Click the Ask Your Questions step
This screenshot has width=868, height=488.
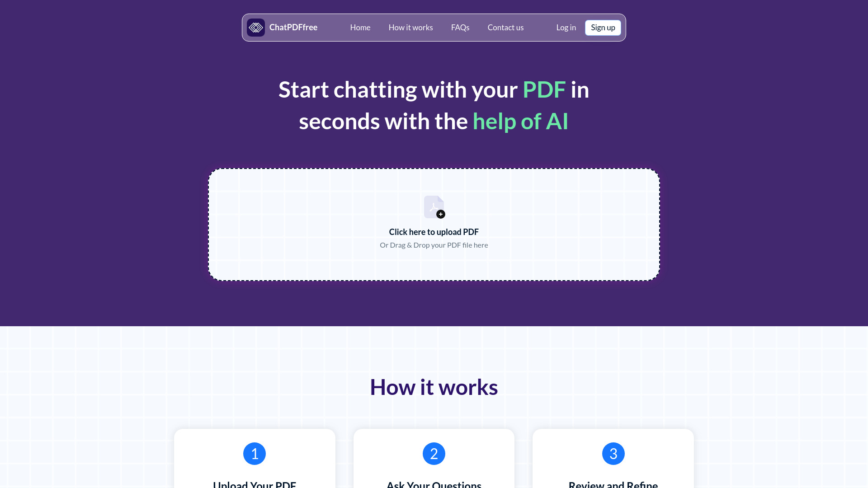pos(434,465)
